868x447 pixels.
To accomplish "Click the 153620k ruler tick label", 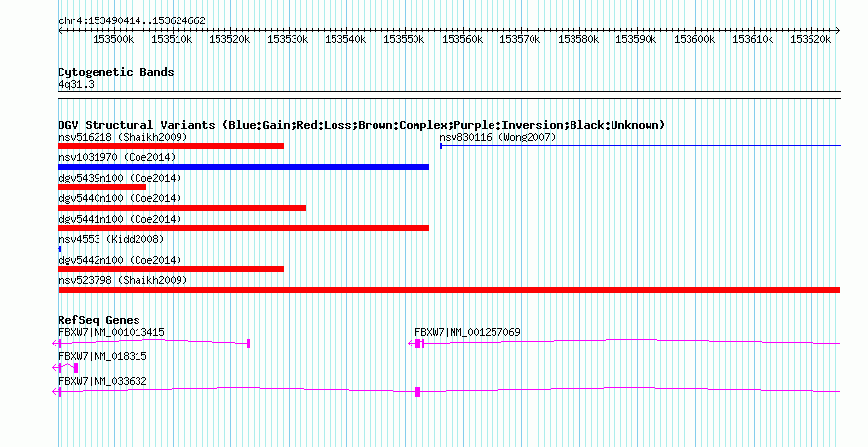I will (x=810, y=40).
